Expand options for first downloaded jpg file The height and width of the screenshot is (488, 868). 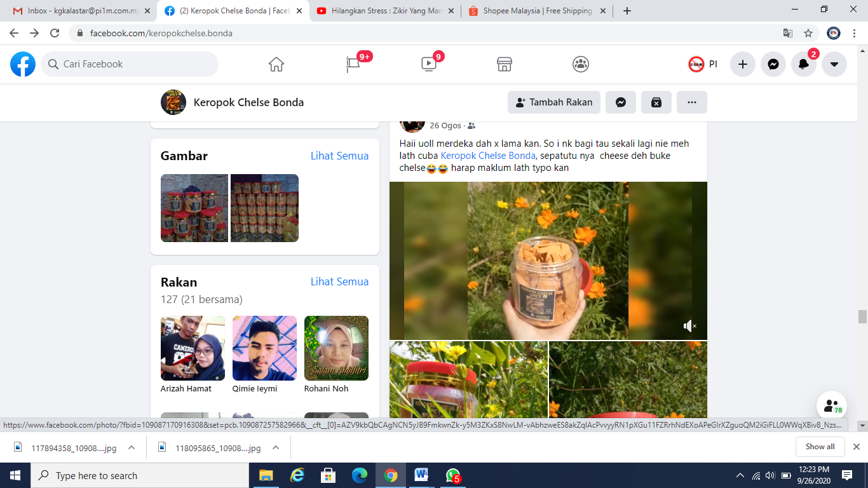(132, 448)
